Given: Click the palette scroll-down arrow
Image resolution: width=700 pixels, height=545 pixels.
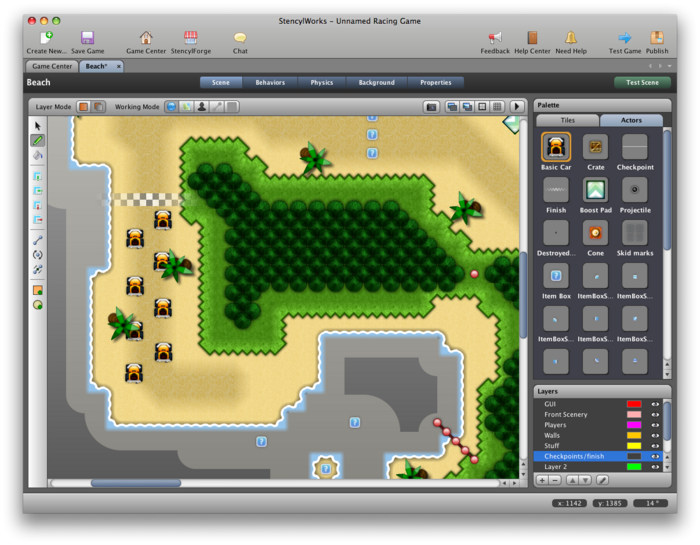Looking at the screenshot, I should pos(667,374).
